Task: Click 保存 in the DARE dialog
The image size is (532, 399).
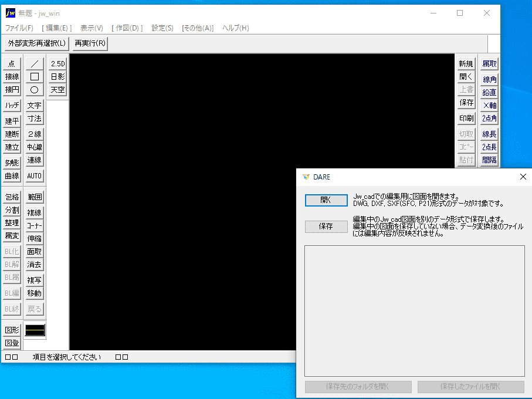Action: (326, 226)
